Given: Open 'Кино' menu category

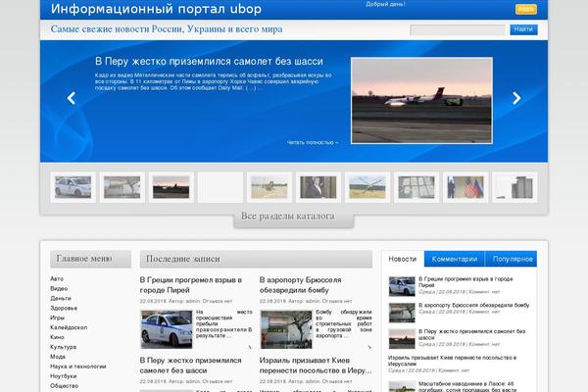Looking at the screenshot, I should point(58,337).
